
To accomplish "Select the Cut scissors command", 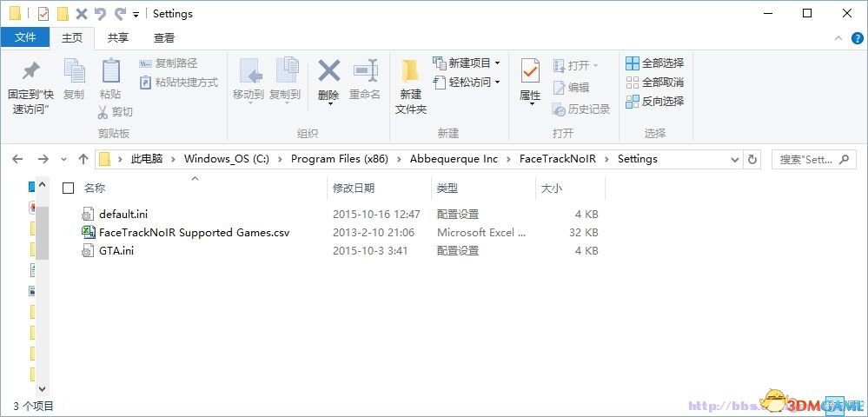I will click(x=116, y=112).
